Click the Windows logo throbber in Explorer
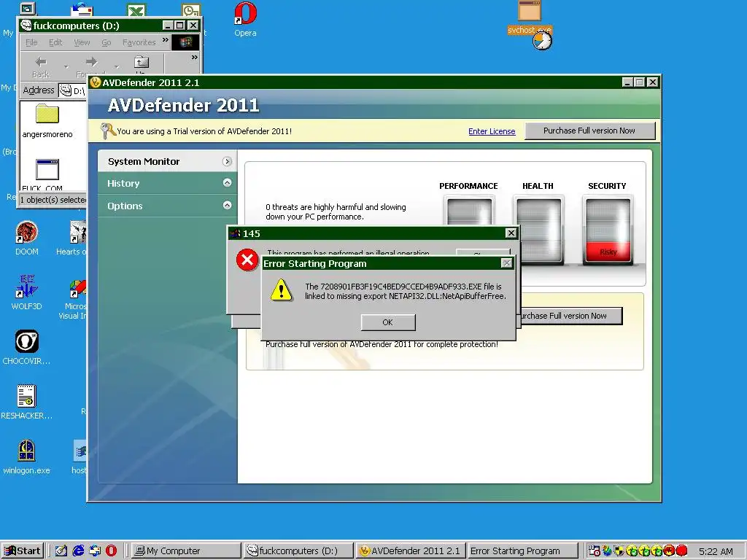 pos(185,42)
